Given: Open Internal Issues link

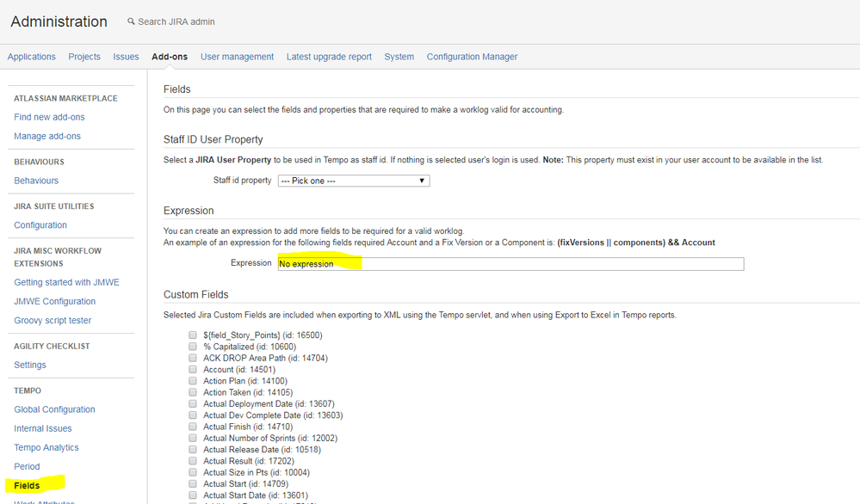Looking at the screenshot, I should (43, 428).
